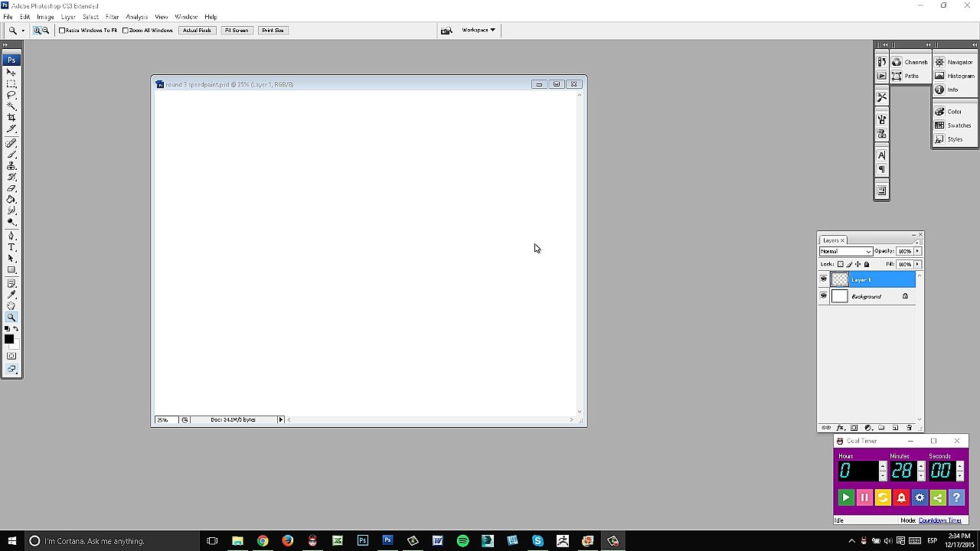This screenshot has height=551, width=980.
Task: Open the Paragraph panel icon
Action: click(x=881, y=169)
